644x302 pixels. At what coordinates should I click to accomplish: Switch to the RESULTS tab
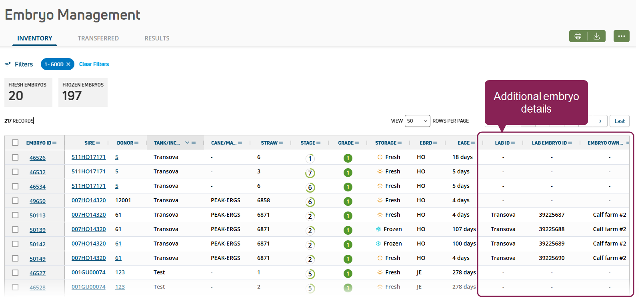157,38
